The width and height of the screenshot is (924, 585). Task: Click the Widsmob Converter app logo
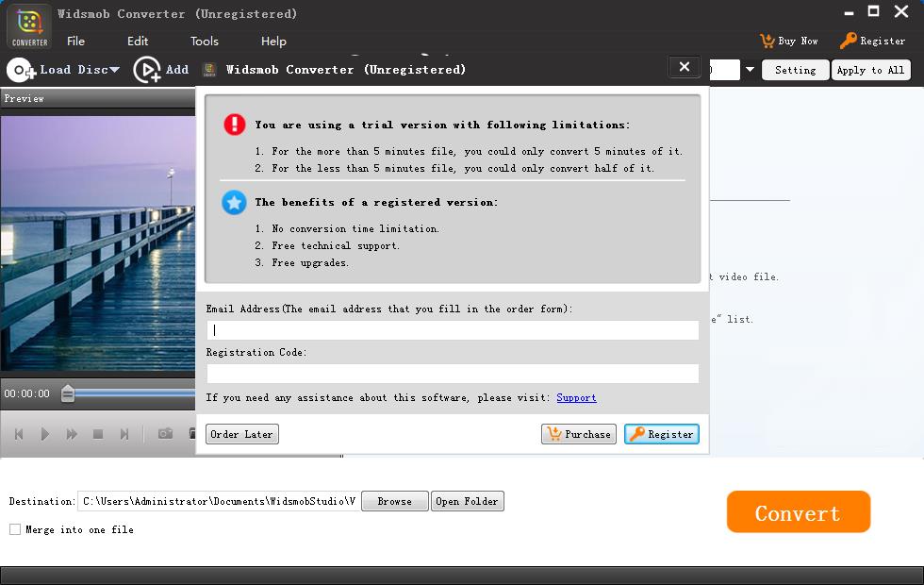click(x=29, y=26)
